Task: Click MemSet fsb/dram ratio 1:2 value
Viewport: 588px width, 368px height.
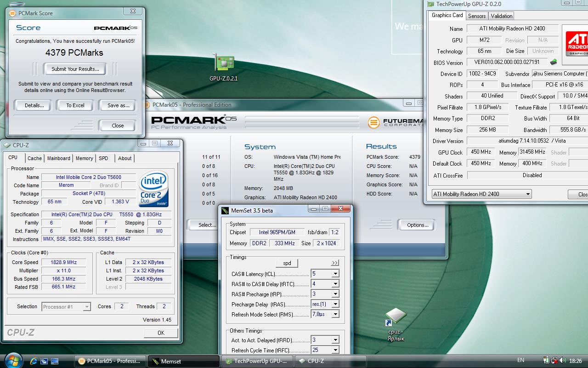Action: (x=335, y=232)
